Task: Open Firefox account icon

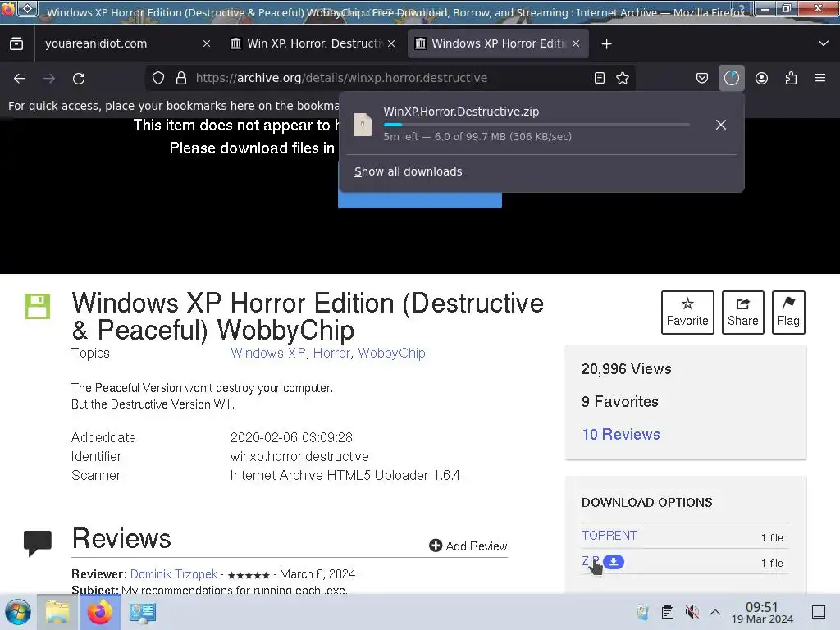Action: (x=761, y=78)
